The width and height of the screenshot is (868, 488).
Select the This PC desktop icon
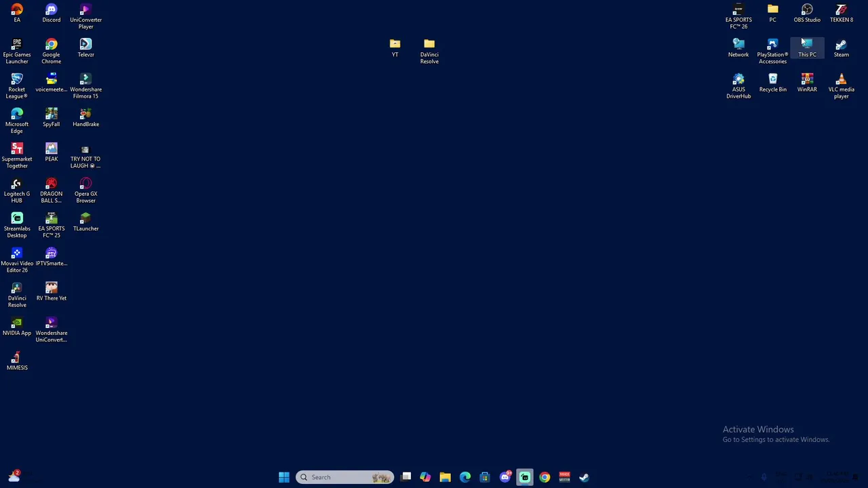[x=807, y=48]
